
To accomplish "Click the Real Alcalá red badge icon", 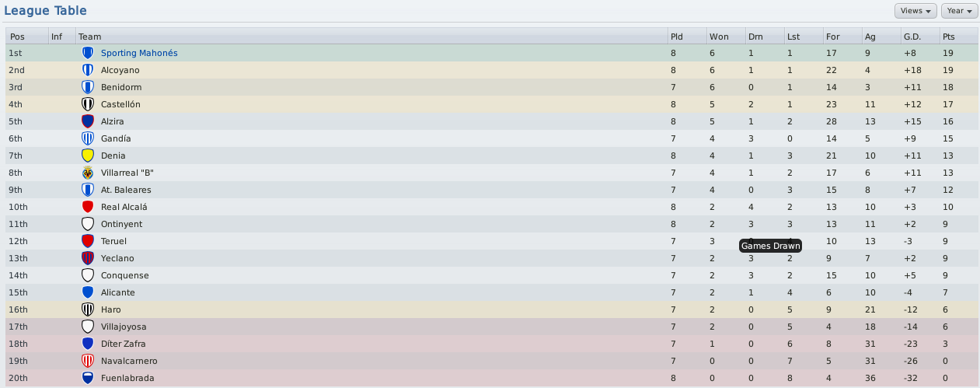I will point(87,207).
